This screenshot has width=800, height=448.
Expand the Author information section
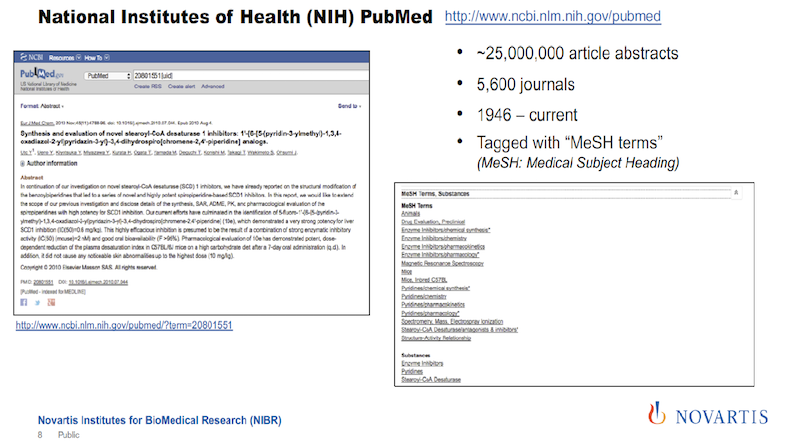click(49, 163)
